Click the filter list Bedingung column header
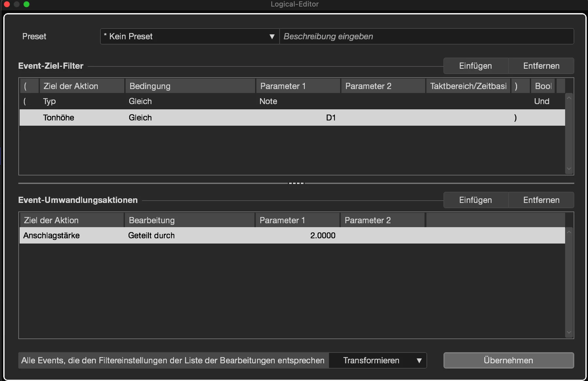 point(190,86)
